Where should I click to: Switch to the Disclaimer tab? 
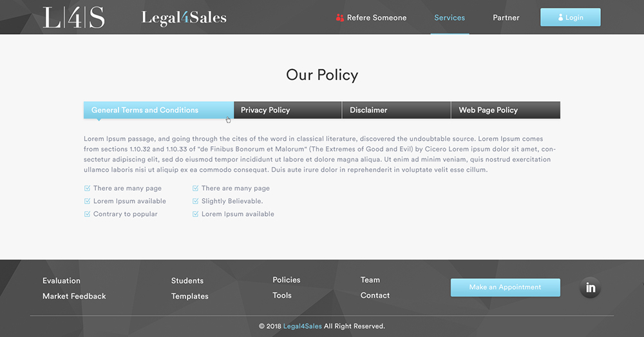point(396,110)
